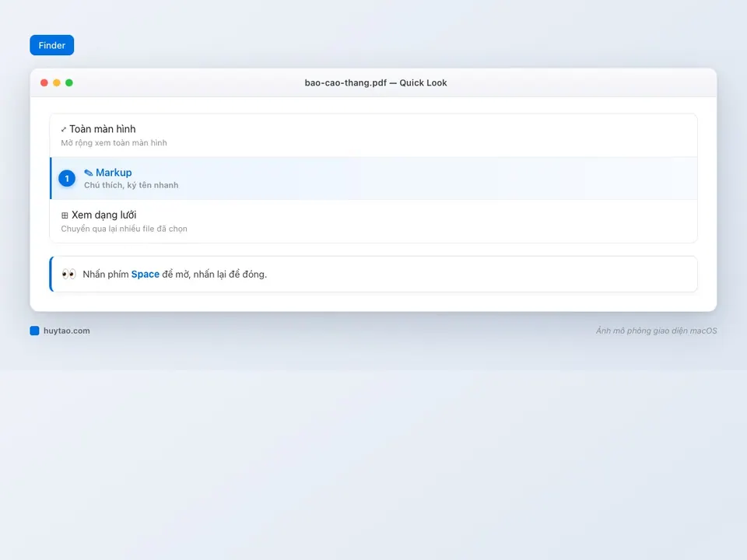Click the caption Ảnh mô phỏng giao diện macOS
Screen dimensions: 747x560
(656, 331)
